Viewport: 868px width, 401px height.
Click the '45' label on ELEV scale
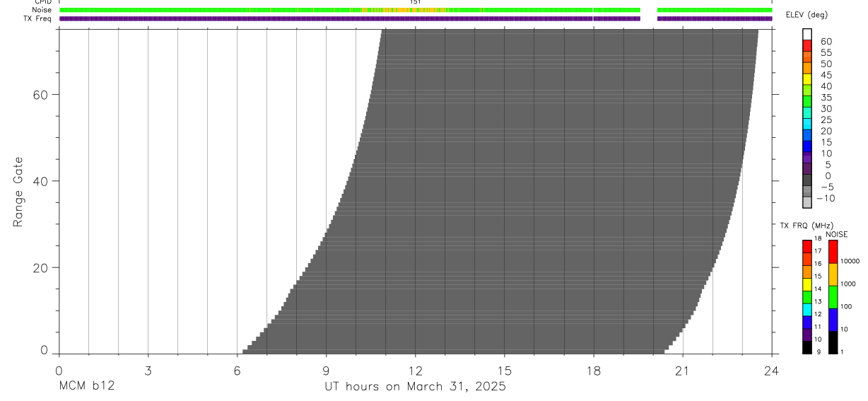[826, 75]
